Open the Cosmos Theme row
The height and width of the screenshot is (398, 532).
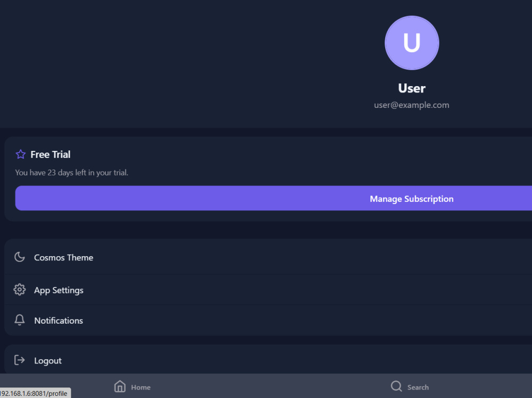coord(268,257)
